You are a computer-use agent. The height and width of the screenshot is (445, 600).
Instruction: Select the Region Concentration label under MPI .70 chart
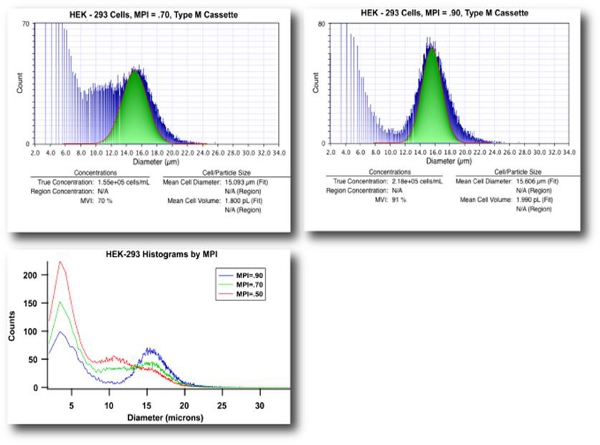[x=62, y=191]
